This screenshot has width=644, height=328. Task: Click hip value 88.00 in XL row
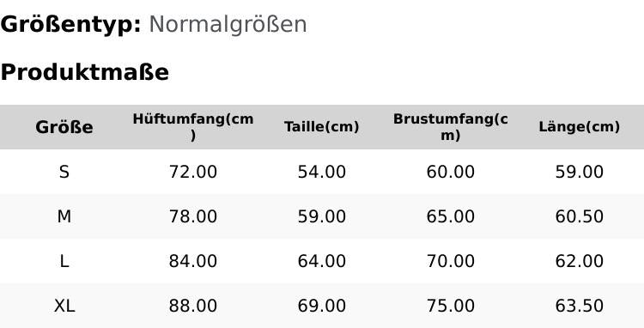point(193,306)
